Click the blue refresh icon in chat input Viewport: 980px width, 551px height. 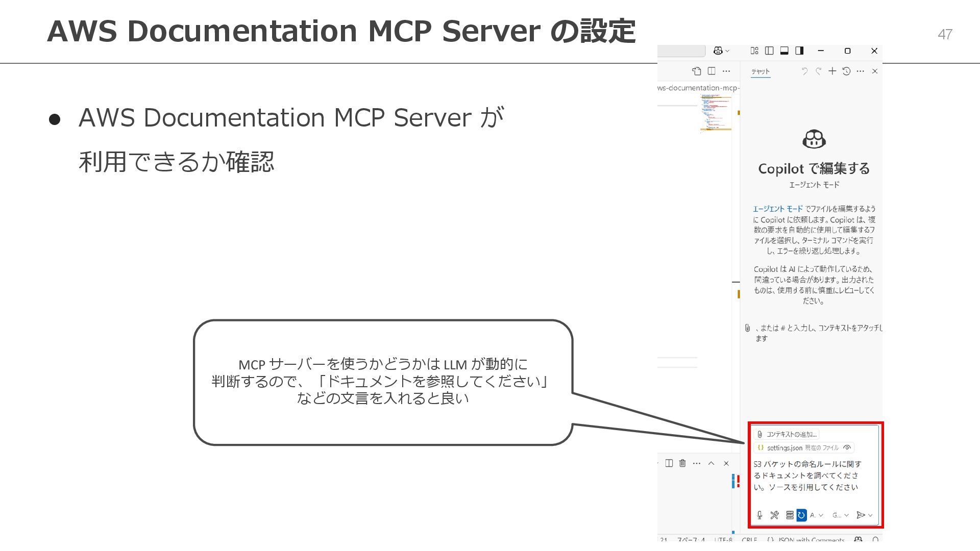coord(801,515)
